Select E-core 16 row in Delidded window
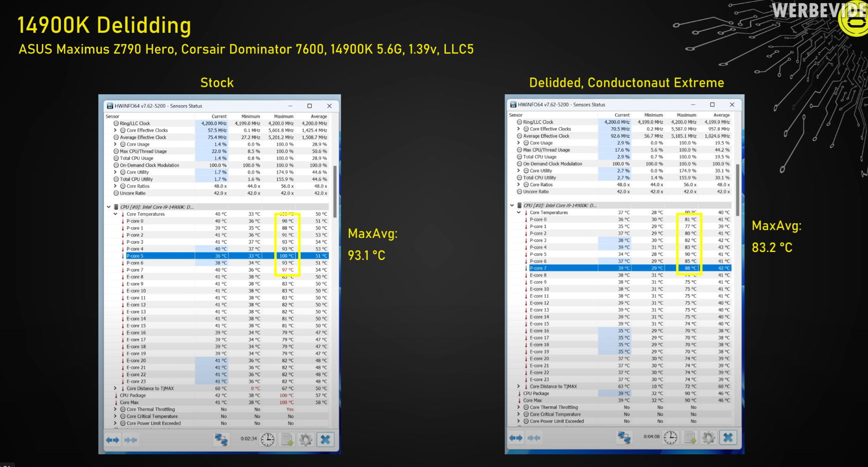Screen dimensions: 868x467 [620, 331]
